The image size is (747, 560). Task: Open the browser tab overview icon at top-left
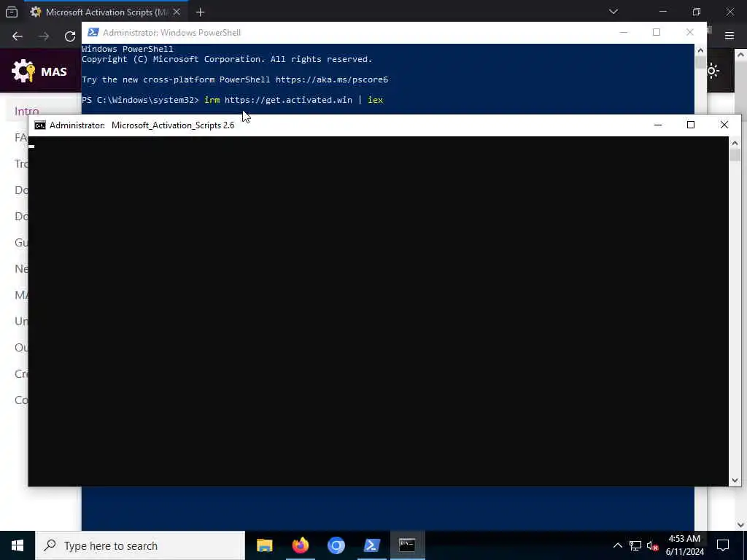point(12,12)
